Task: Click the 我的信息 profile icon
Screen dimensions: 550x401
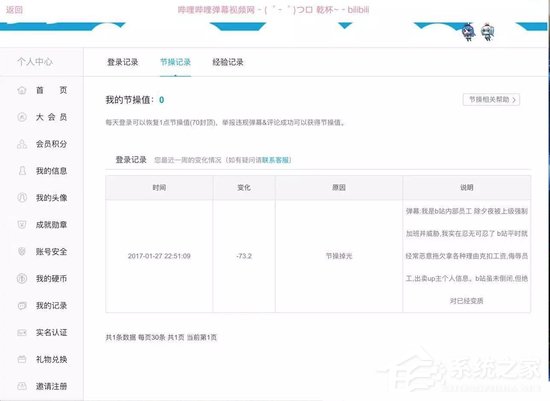Action: tap(22, 171)
